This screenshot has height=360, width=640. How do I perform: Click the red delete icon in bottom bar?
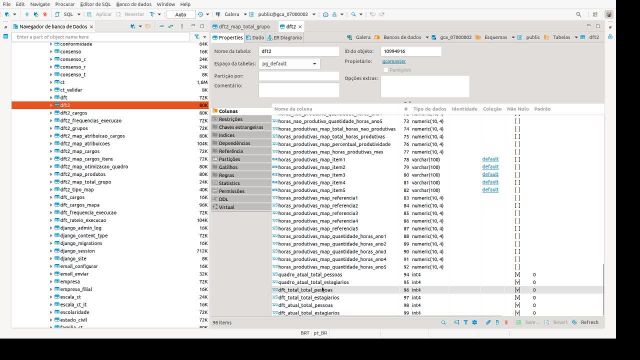click(506, 322)
